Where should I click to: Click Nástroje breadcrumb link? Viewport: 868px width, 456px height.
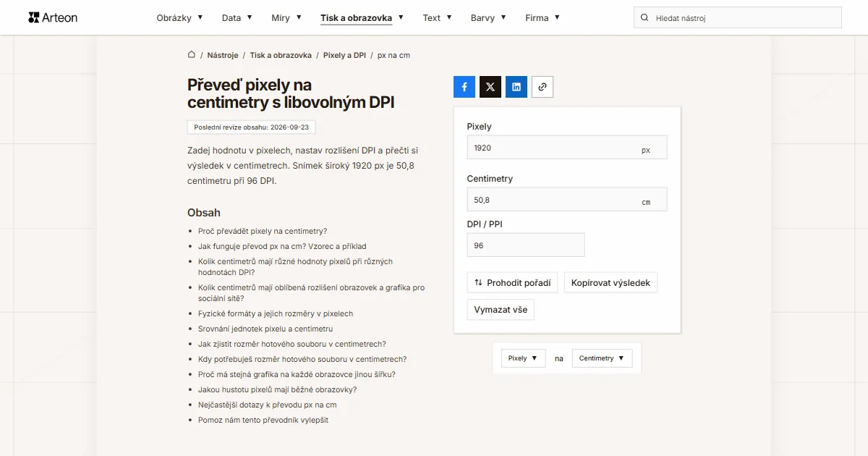[x=223, y=55]
